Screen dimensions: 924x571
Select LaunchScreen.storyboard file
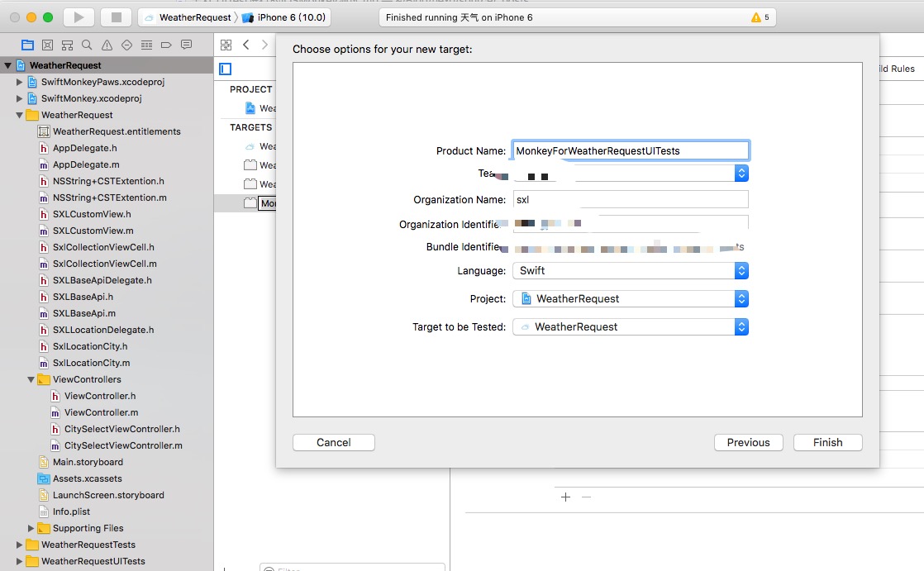point(108,495)
